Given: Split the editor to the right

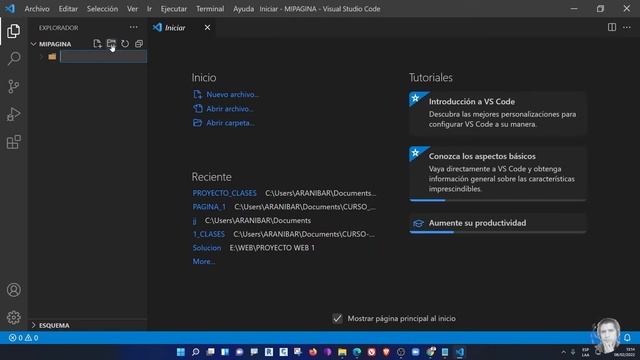Looking at the screenshot, I should [612, 27].
